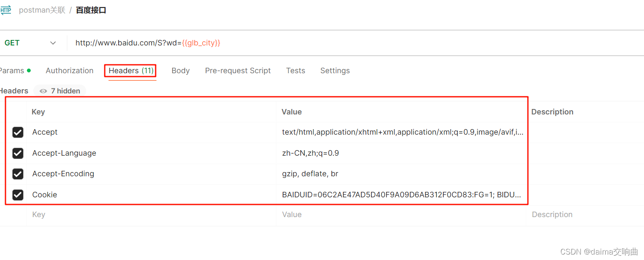Uncheck the Accept-Language header checkbox
The height and width of the screenshot is (260, 644).
17,153
